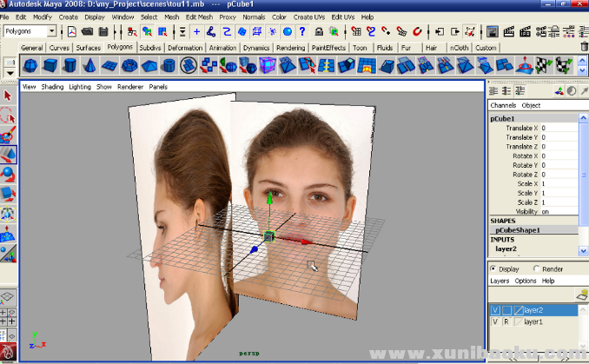The image size is (589, 364).
Task: Click the shelf trash can icon
Action: click(x=582, y=47)
